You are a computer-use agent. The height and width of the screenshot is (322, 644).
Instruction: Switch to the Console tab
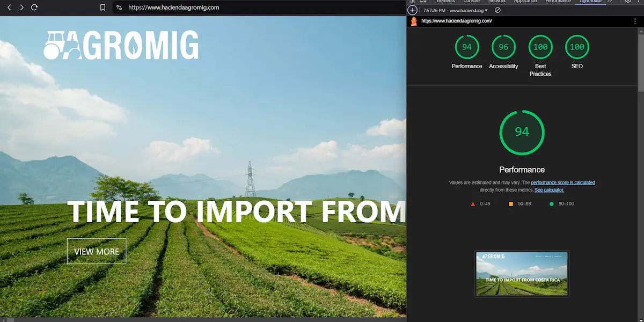pyautogui.click(x=471, y=2)
